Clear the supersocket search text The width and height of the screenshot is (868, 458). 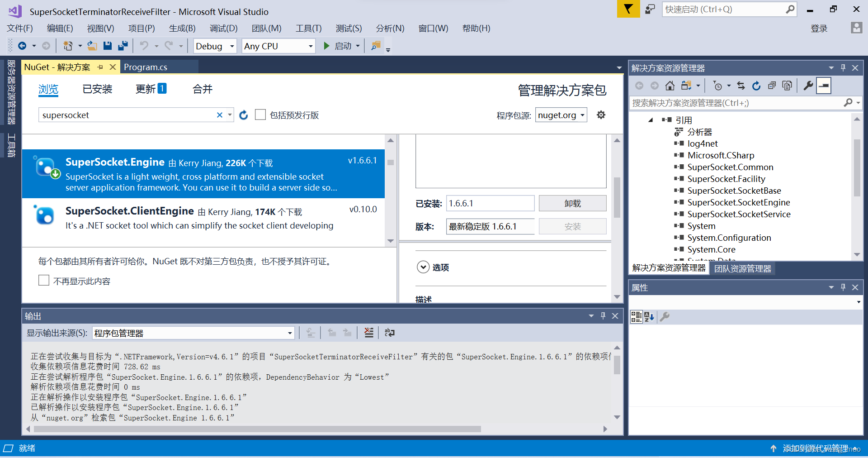point(220,115)
